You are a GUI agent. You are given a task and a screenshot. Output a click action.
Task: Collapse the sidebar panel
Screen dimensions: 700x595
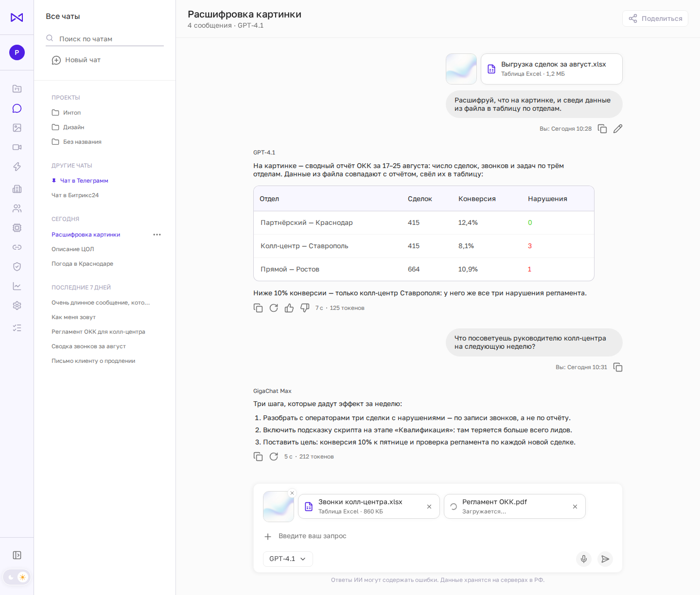[17, 555]
